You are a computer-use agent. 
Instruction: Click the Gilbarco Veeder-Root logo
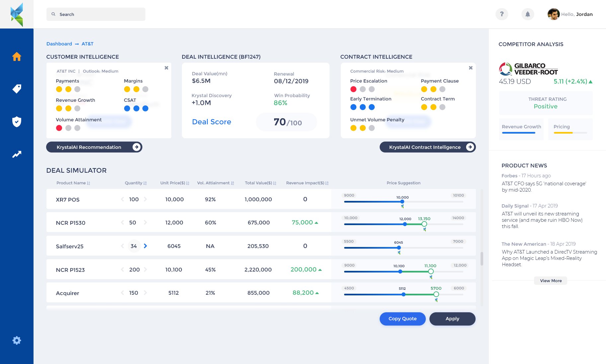pos(528,69)
